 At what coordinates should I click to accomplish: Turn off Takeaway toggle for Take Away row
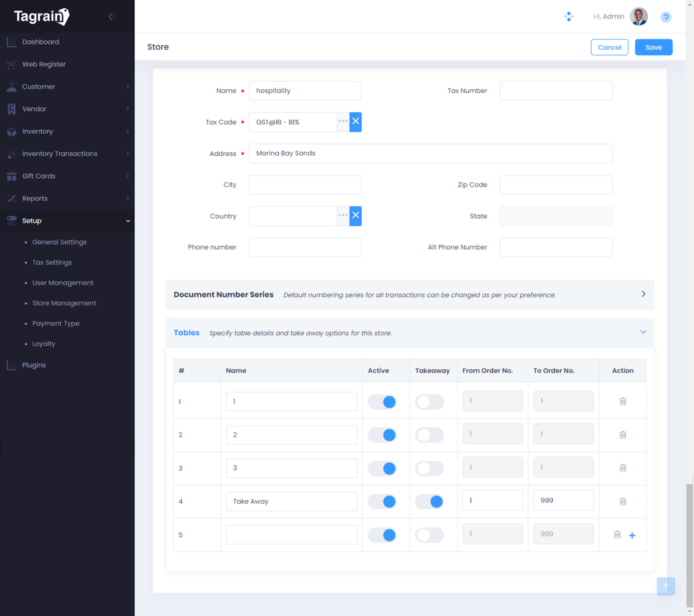point(429,501)
